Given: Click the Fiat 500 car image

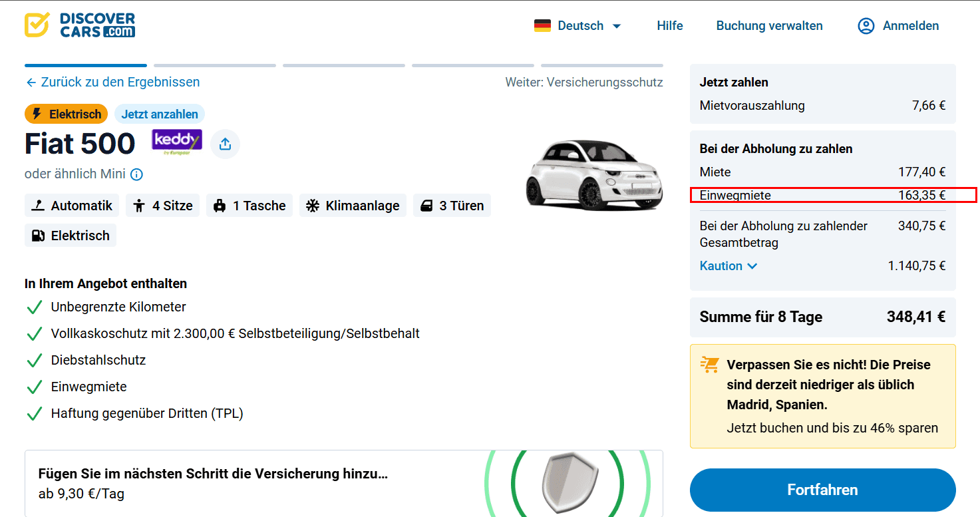Looking at the screenshot, I should pos(594,174).
